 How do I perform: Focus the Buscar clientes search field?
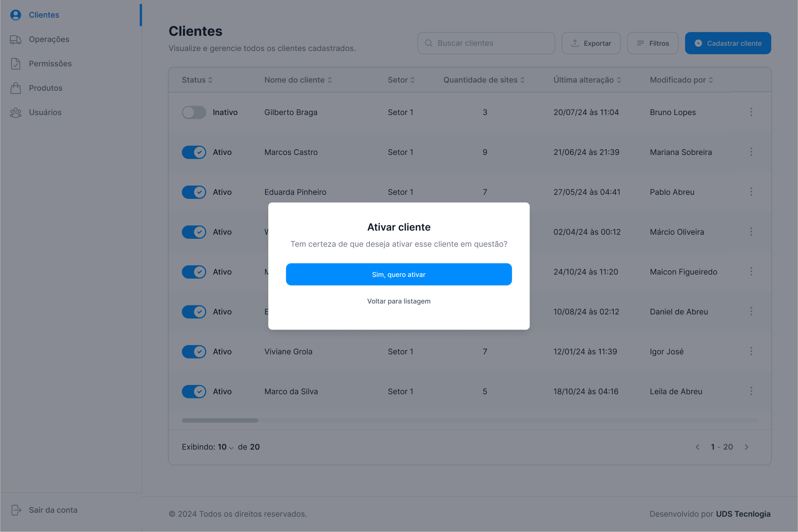click(486, 43)
